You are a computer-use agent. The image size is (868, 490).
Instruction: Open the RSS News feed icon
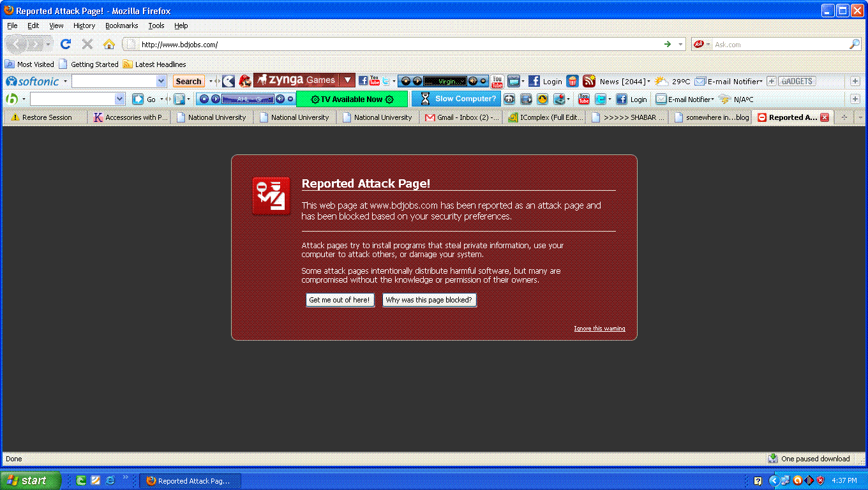click(589, 81)
